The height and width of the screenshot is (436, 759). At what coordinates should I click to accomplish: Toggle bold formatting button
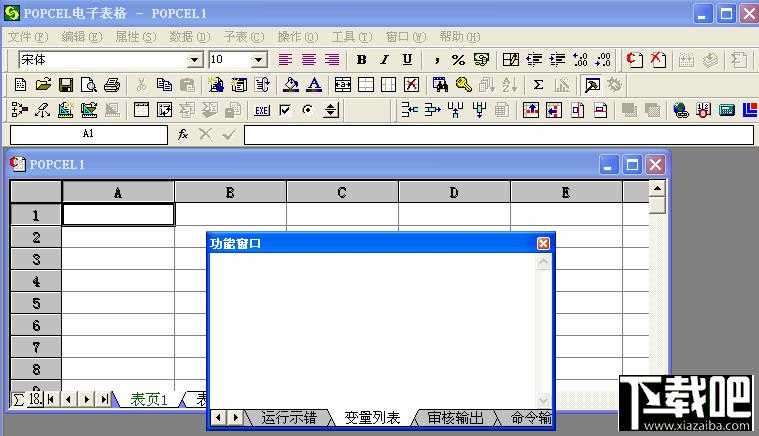click(x=361, y=60)
